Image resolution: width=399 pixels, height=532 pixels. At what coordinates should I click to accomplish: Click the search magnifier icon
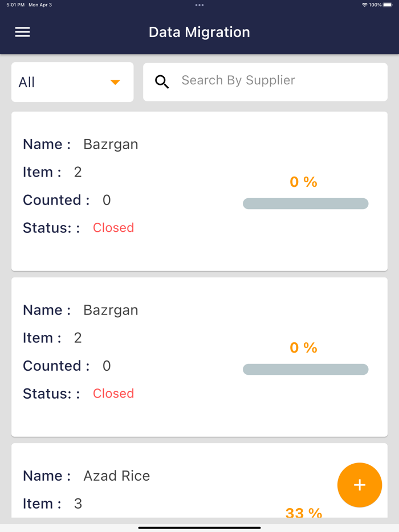(162, 81)
